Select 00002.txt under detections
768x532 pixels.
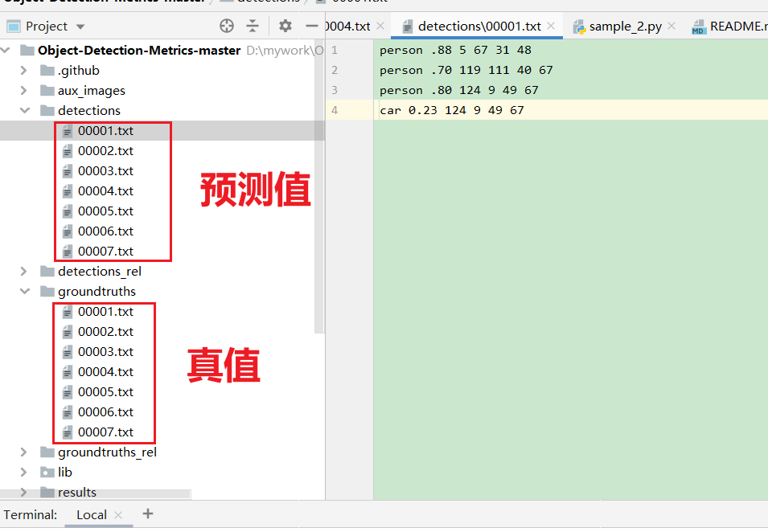pos(106,151)
